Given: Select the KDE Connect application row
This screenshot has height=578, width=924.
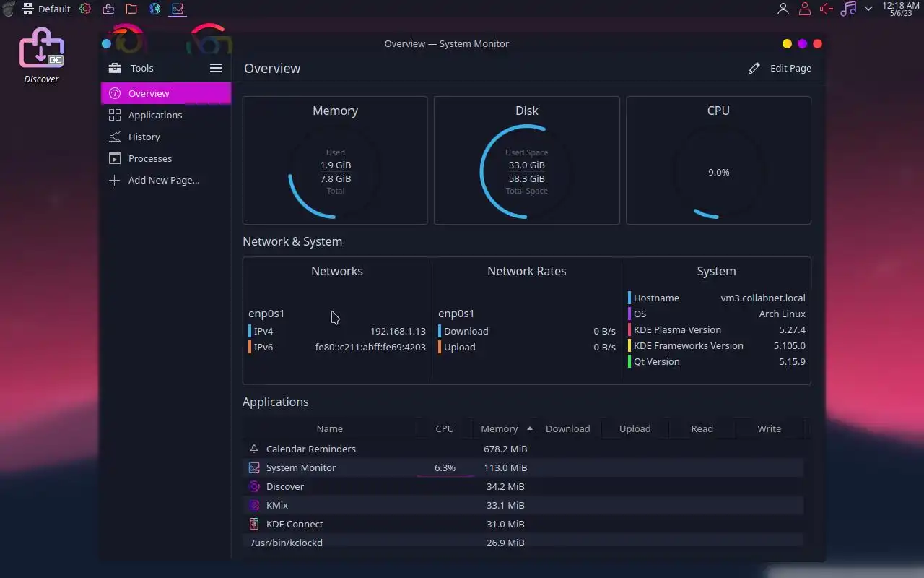Looking at the screenshot, I should [523, 524].
